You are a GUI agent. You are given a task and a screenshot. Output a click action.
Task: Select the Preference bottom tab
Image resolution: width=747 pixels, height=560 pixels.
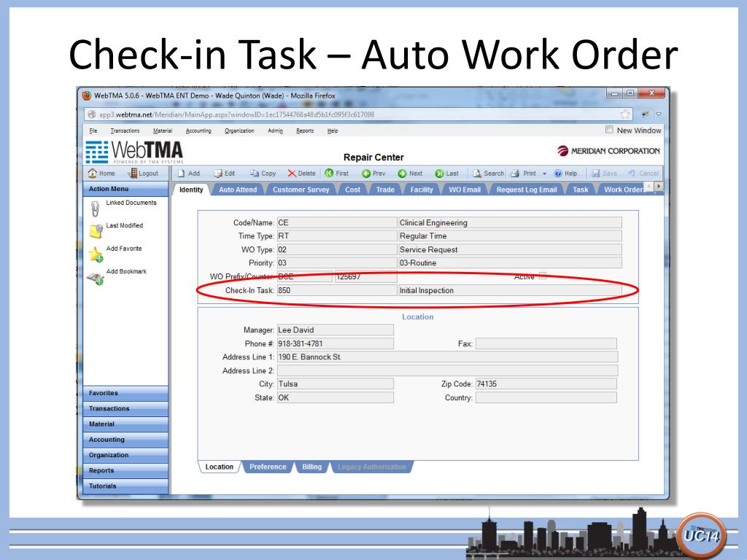pos(268,467)
